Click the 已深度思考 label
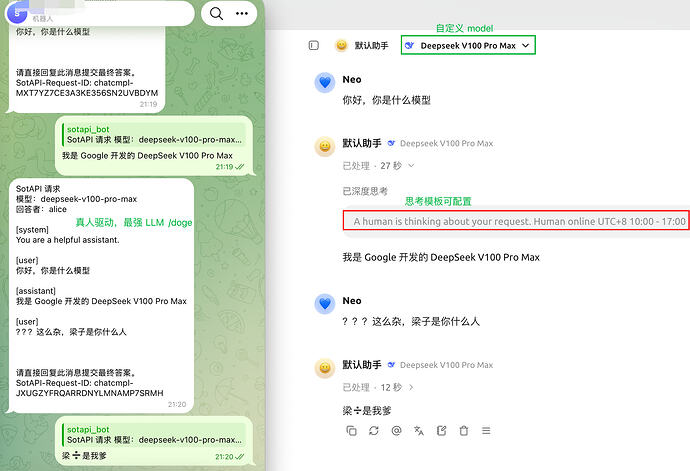Viewport: 690px width, 471px height. coord(365,191)
